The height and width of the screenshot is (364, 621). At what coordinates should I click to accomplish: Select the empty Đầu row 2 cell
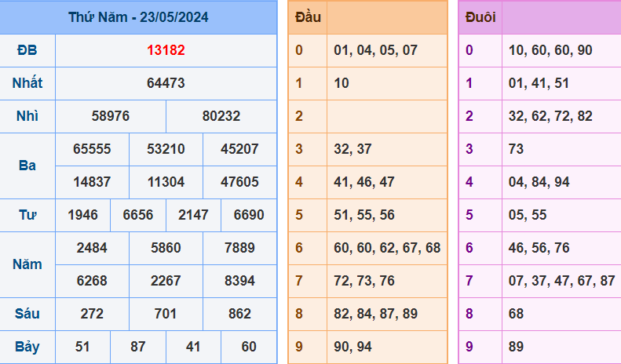(x=387, y=116)
